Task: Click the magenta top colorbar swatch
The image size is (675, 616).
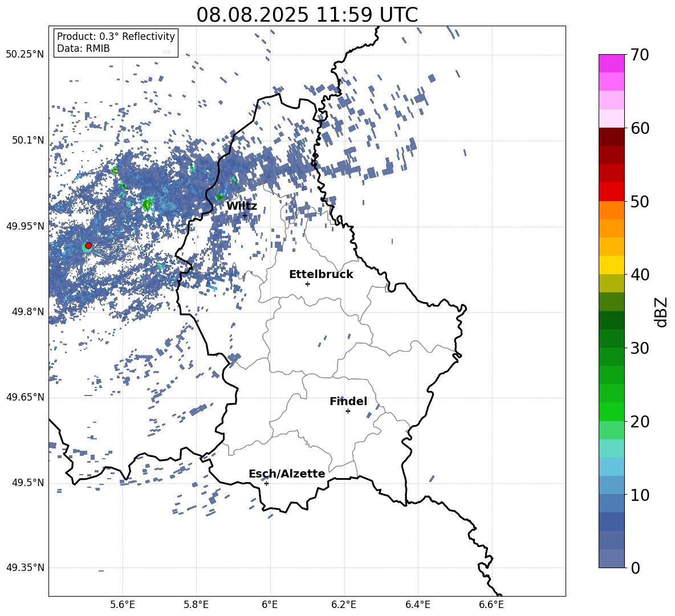Action: click(612, 63)
